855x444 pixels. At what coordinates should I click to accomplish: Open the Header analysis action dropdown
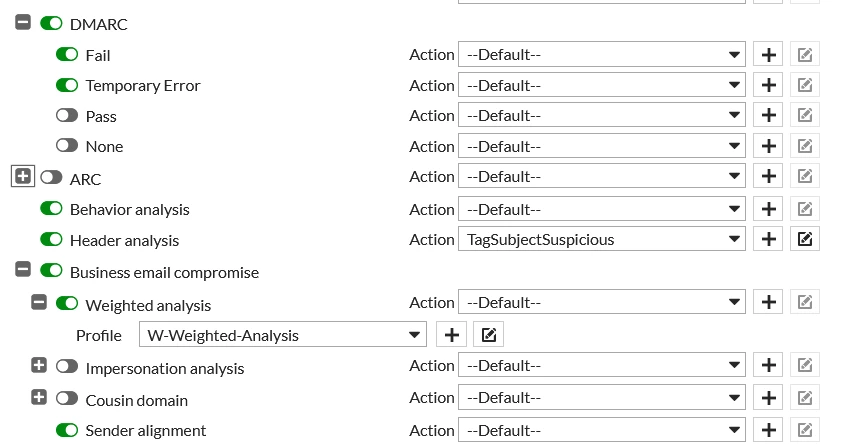click(x=601, y=239)
